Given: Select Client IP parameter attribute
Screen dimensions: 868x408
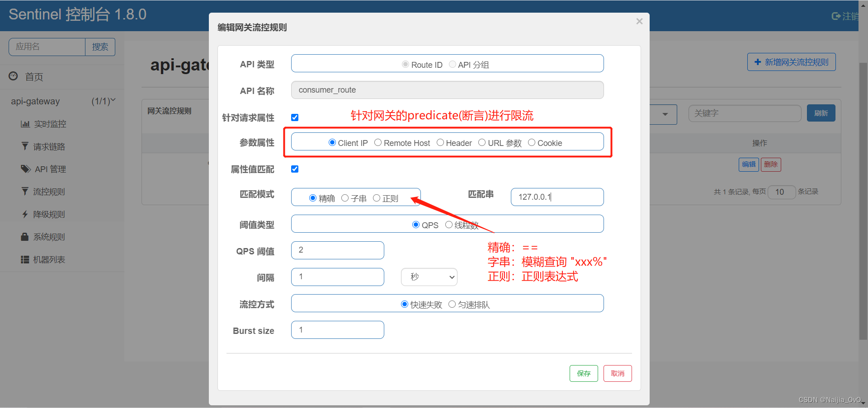Looking at the screenshot, I should tap(332, 142).
